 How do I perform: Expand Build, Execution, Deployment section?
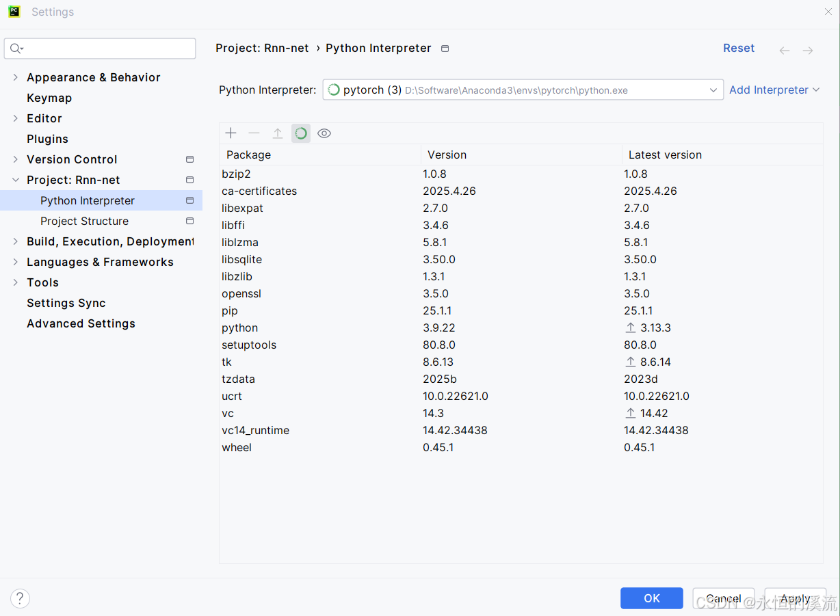(16, 241)
